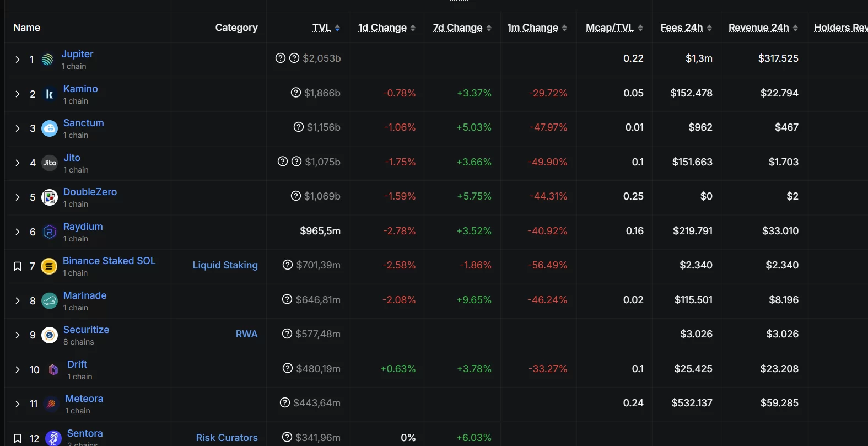This screenshot has height=446, width=868.
Task: Click the Revenue 24h sort arrows
Action: pos(795,28)
